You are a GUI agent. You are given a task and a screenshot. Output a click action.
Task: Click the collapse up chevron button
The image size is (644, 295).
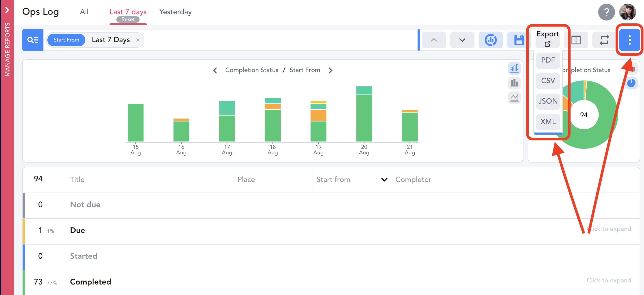(434, 40)
